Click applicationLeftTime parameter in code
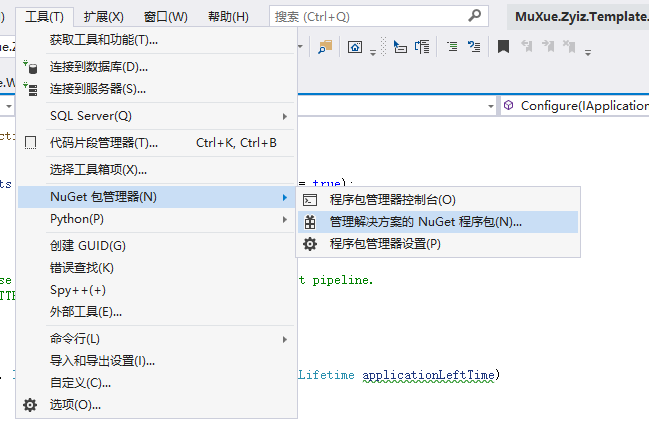 [x=428, y=375]
